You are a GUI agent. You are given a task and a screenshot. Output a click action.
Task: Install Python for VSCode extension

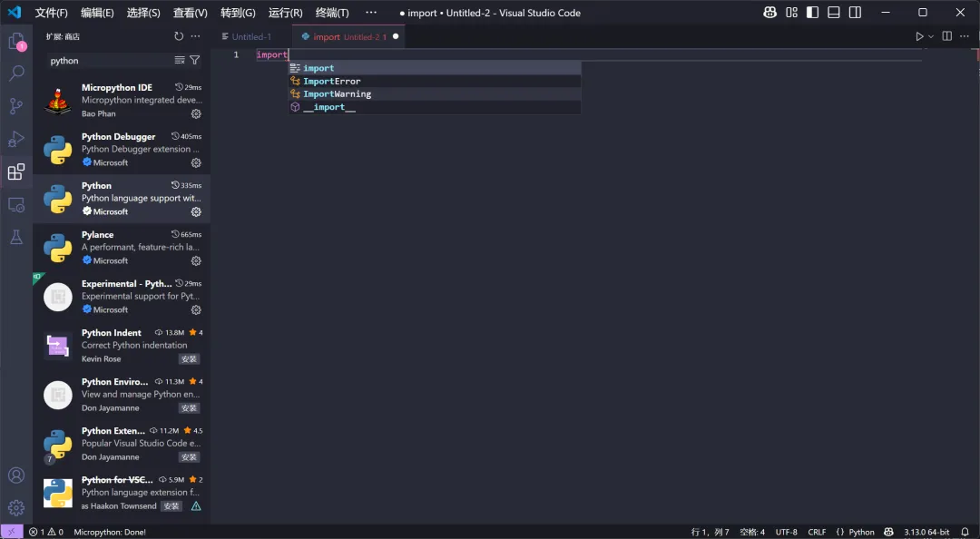pos(171,505)
